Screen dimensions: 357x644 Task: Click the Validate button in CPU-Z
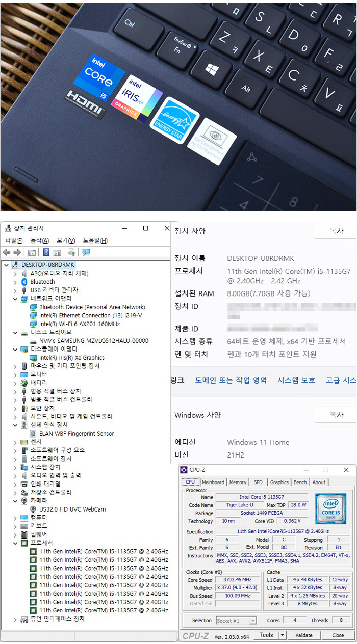(x=304, y=635)
